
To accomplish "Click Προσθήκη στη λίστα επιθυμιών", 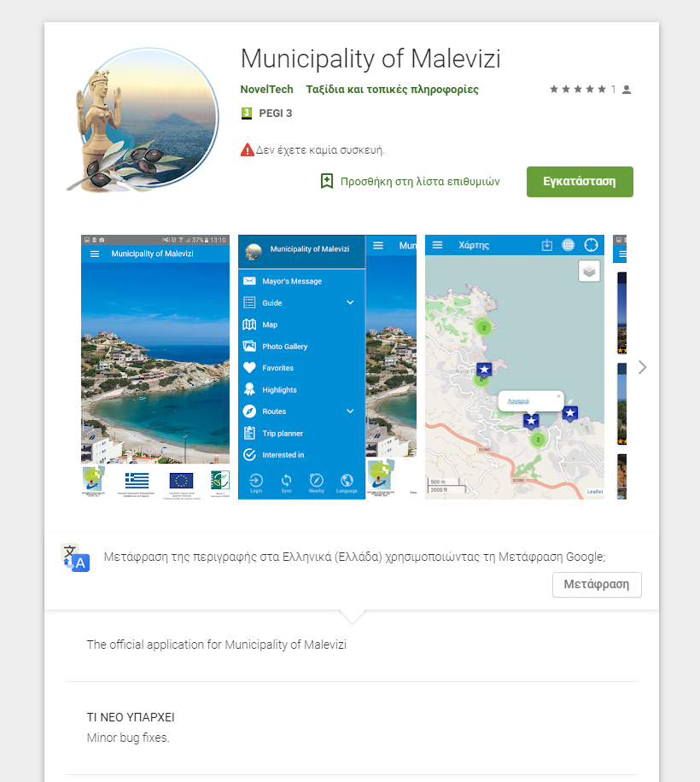I will pos(419,181).
